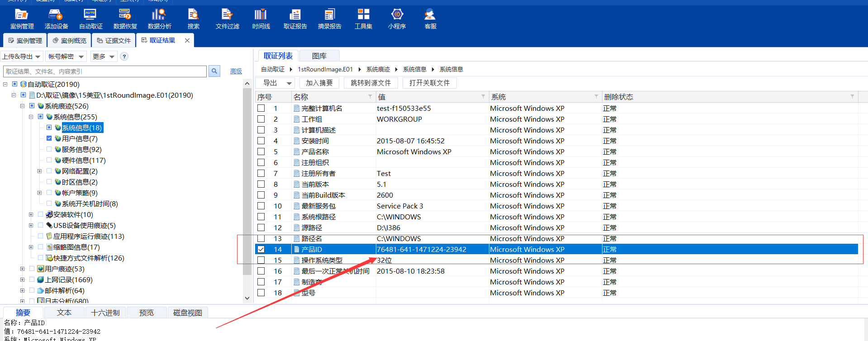Click 1stRoundImage.E01 in the breadcrumb
The image size is (868, 341).
point(325,69)
